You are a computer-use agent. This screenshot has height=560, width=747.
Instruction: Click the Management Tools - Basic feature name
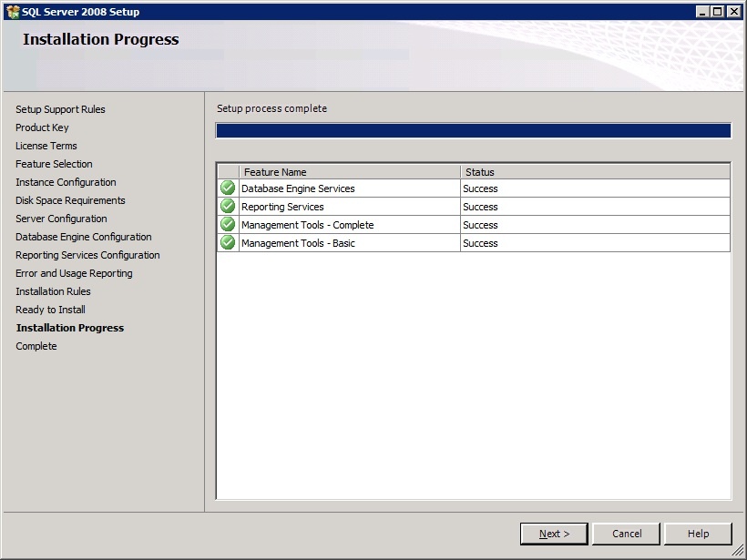click(x=298, y=243)
